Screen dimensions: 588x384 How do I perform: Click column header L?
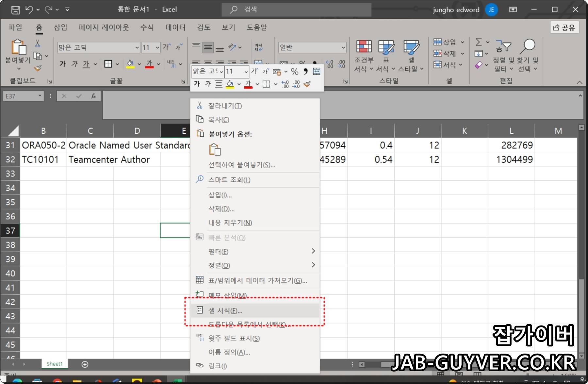pos(511,131)
